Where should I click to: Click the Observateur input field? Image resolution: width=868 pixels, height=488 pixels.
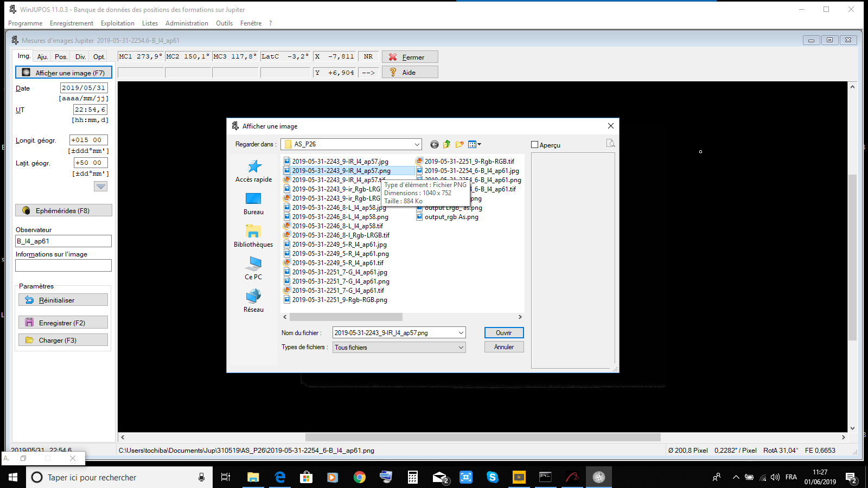(x=63, y=241)
